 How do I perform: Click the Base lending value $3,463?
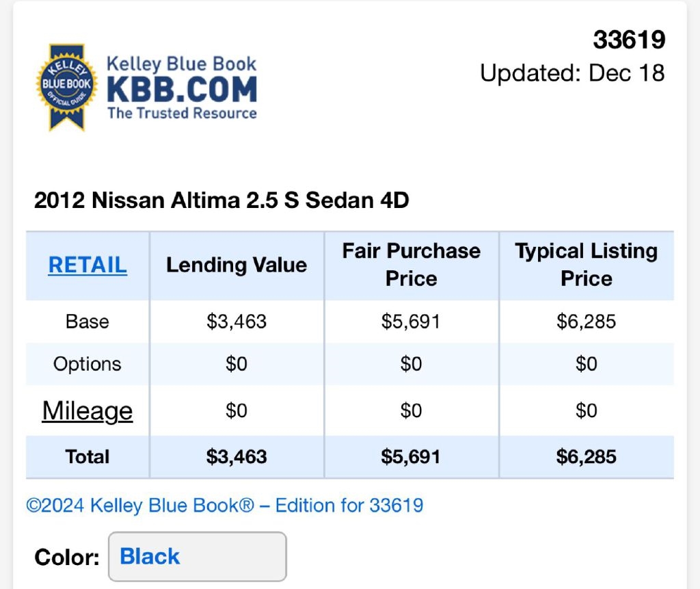(x=237, y=322)
